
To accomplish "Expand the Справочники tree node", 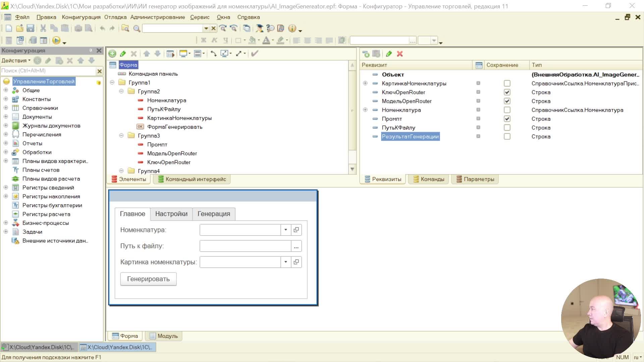I will click(x=6, y=108).
